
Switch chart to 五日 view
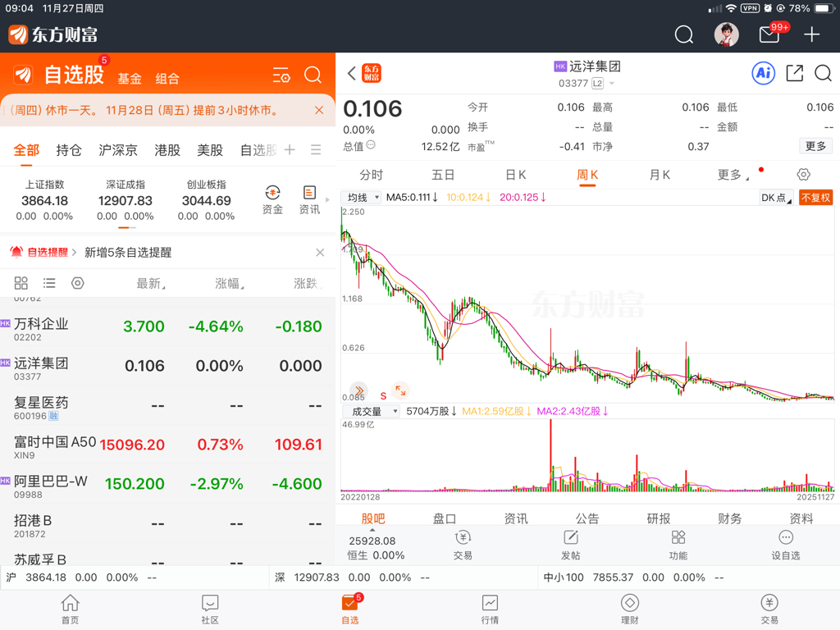(443, 175)
